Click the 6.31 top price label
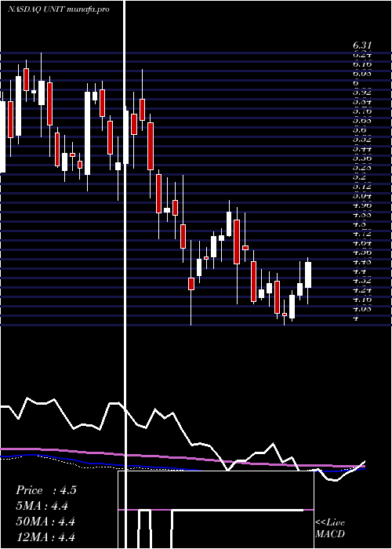 pos(362,45)
